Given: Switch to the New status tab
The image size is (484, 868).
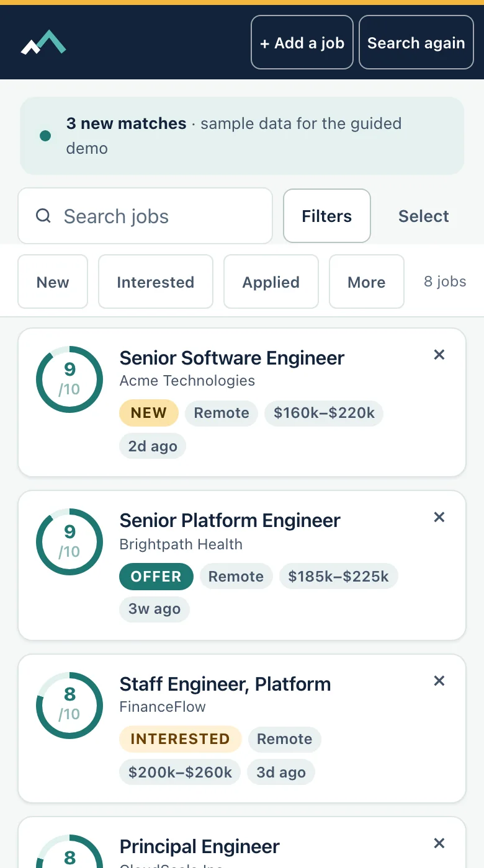Looking at the screenshot, I should coord(53,281).
